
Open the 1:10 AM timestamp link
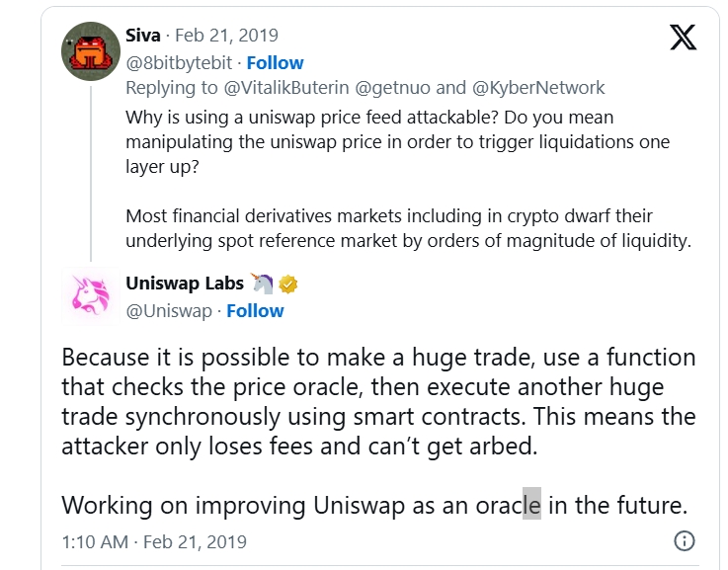click(x=154, y=541)
